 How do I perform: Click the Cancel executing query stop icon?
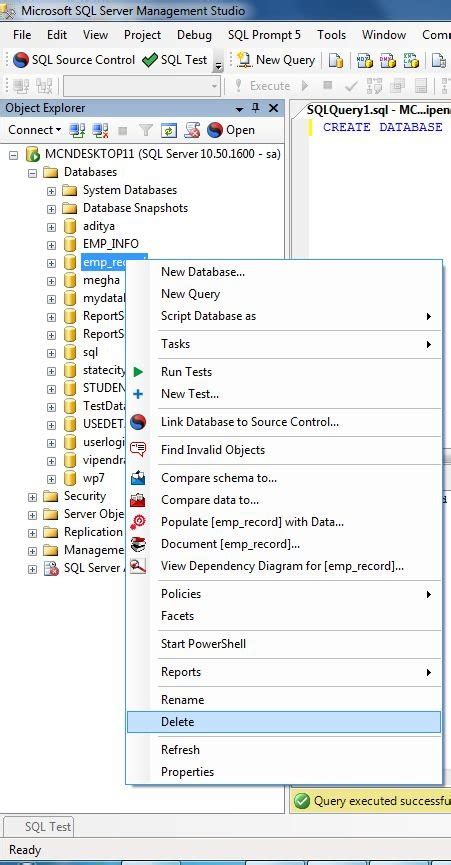coord(327,86)
